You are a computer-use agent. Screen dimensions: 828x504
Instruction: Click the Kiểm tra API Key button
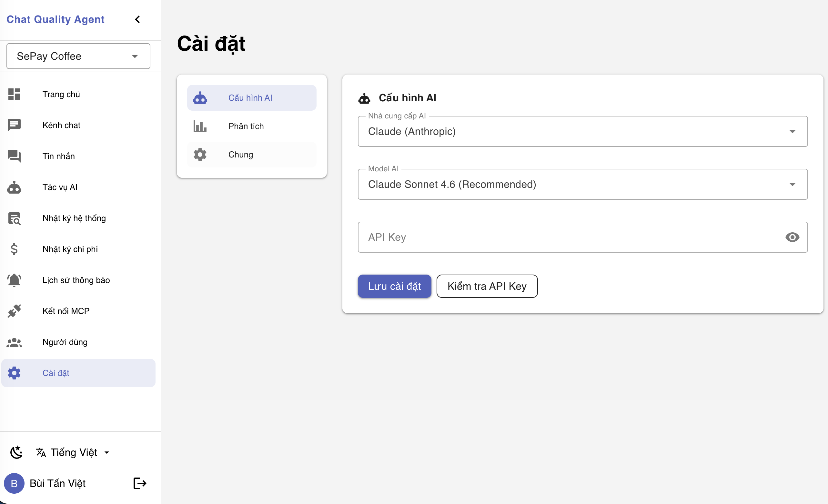tap(487, 286)
